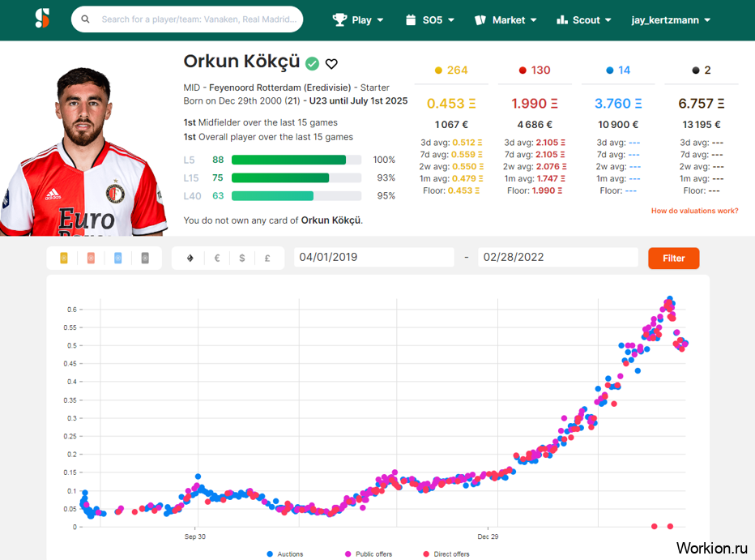This screenshot has height=560, width=755.
Task: Toggle the Public offers legend series
Action: [369, 554]
